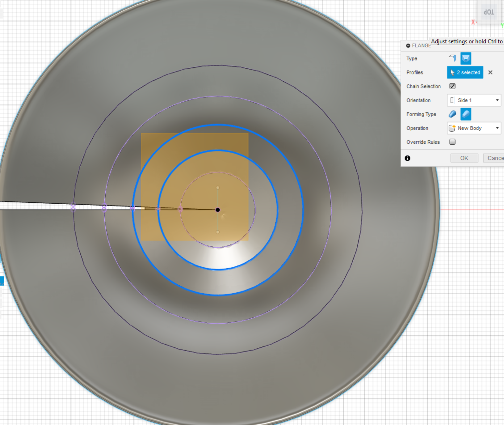Click the 2 selected Profiles button
This screenshot has height=425, width=504.
tap(465, 72)
